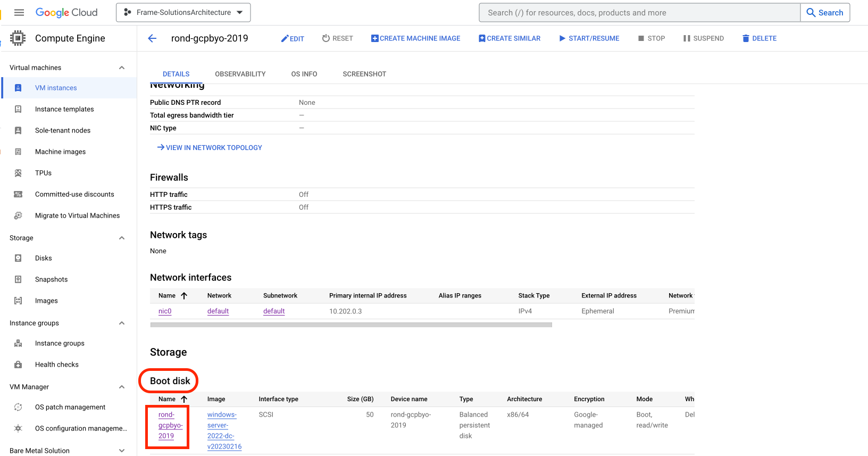Click the Images icon in sidebar
This screenshot has height=456, width=868.
pyautogui.click(x=18, y=301)
